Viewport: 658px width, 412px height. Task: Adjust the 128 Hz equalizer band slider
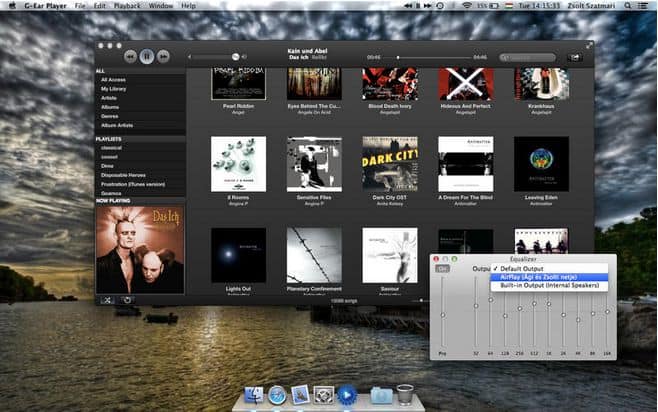tap(505, 316)
